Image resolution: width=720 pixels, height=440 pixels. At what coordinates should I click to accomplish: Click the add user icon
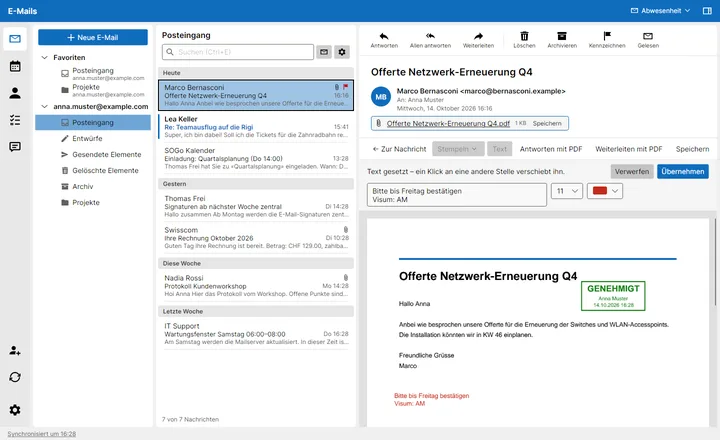15,350
